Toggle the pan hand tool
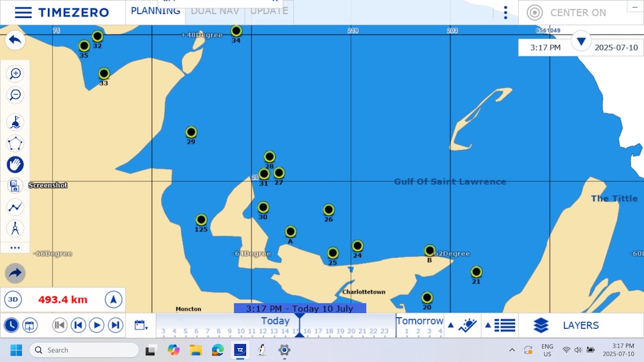 [15, 165]
